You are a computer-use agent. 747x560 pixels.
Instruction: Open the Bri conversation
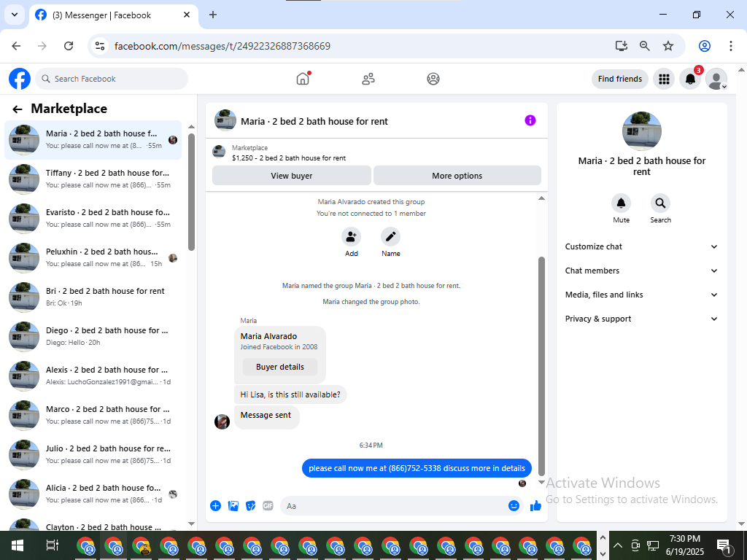click(93, 297)
